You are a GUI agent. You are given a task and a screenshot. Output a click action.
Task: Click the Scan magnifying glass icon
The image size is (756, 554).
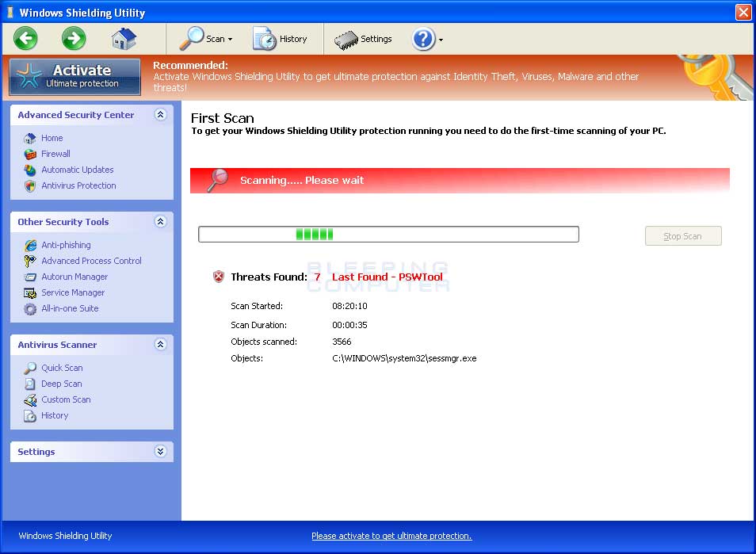[192, 38]
